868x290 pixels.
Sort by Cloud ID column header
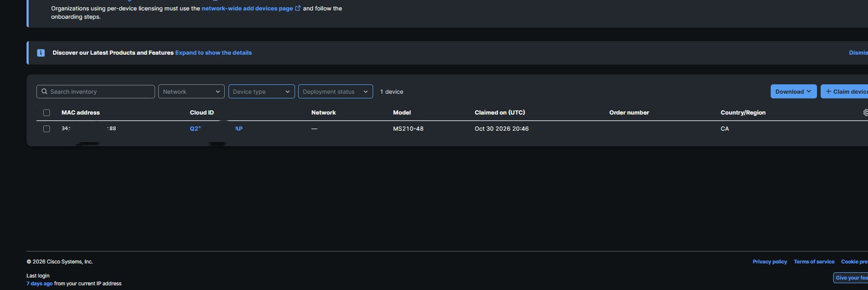point(202,112)
